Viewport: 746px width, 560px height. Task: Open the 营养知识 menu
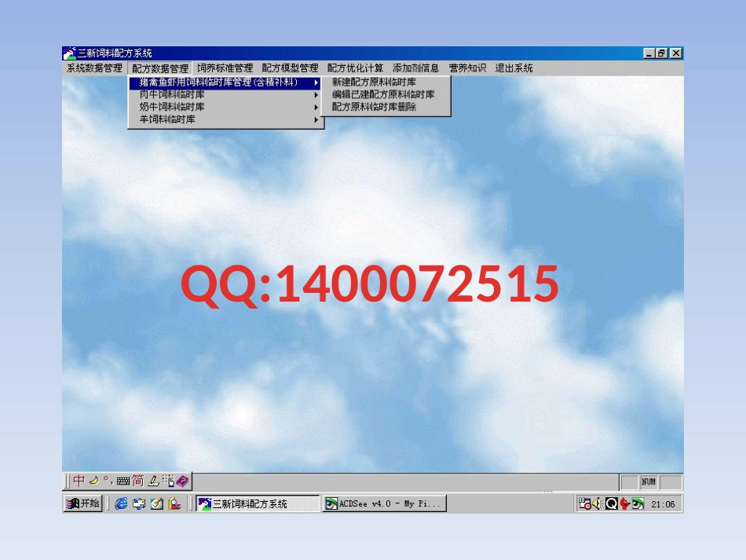click(467, 68)
